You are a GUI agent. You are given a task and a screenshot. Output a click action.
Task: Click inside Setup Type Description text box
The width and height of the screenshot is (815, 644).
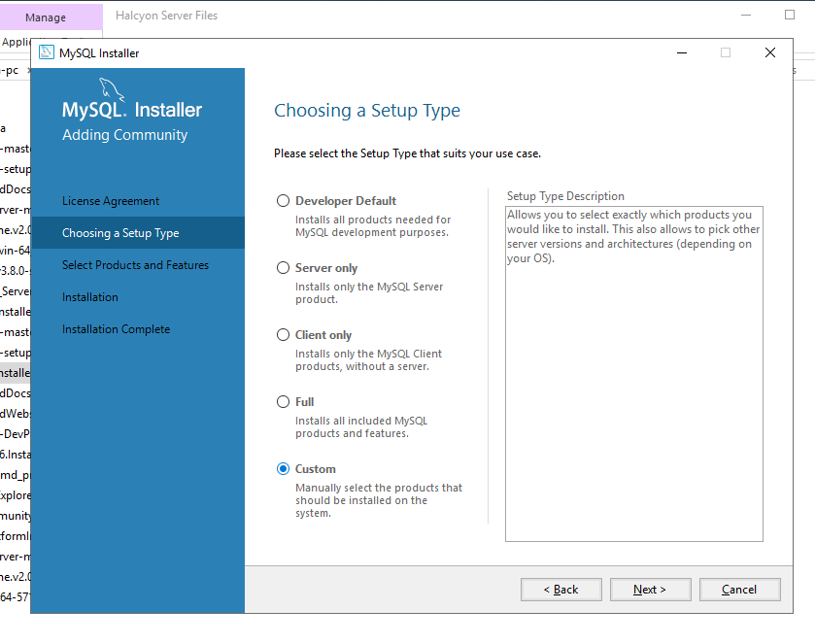634,374
